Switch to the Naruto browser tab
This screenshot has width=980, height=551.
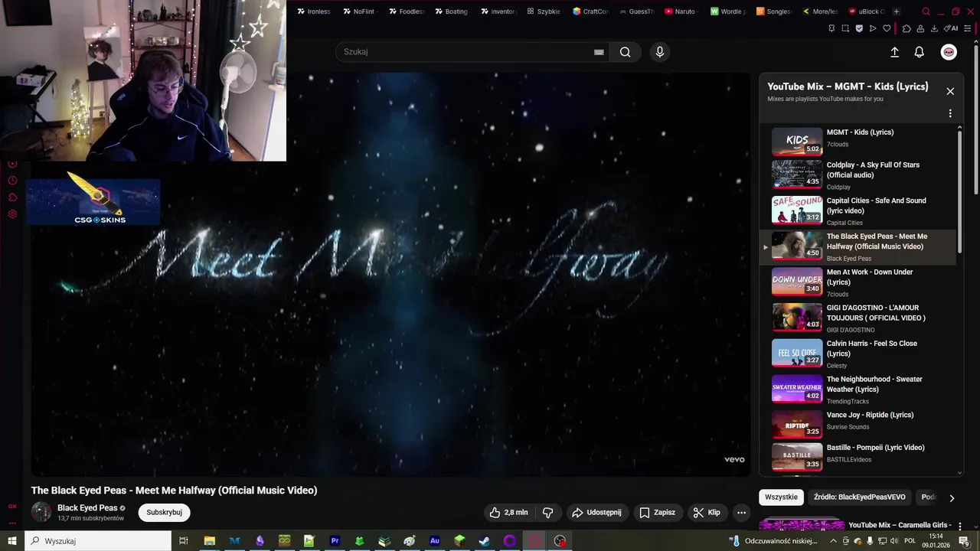pyautogui.click(x=681, y=11)
